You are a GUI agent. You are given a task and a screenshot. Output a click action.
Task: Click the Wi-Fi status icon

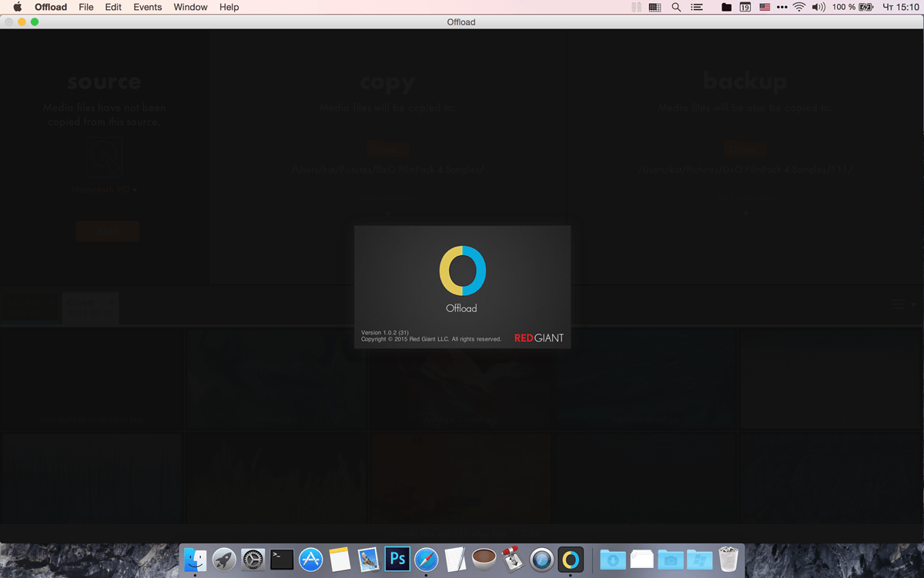[799, 7]
